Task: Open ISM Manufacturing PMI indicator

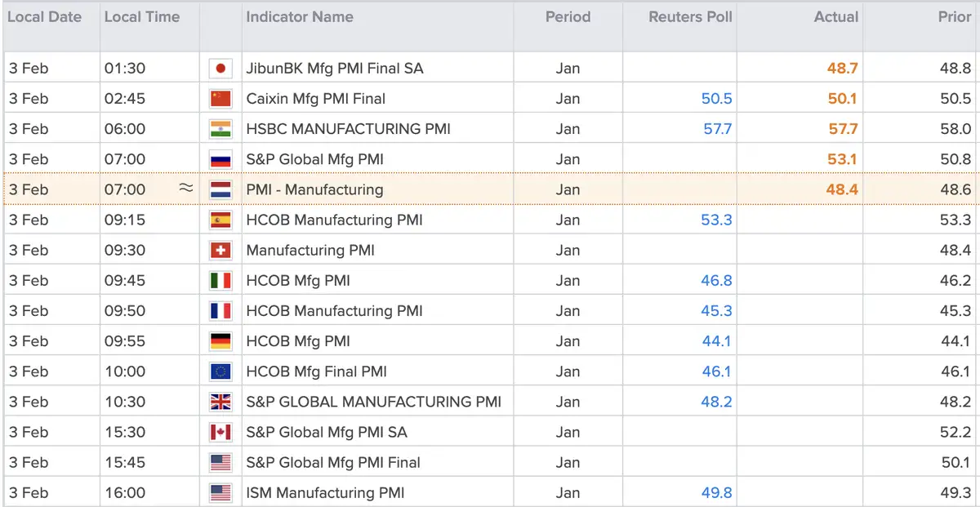Action: [325, 492]
